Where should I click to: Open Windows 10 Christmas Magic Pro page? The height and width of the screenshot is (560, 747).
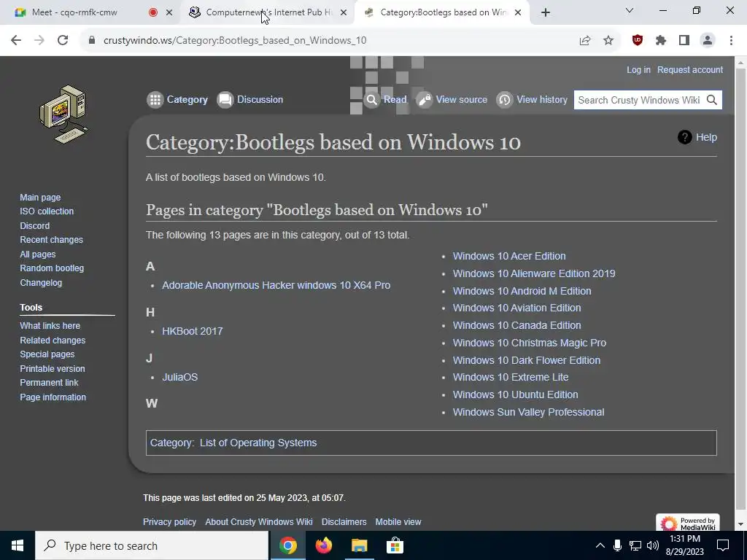click(530, 343)
